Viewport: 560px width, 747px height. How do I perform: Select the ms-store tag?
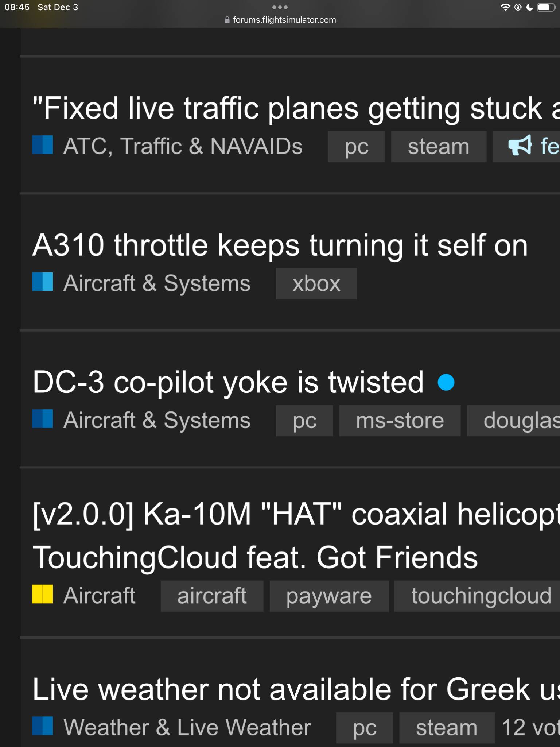click(400, 421)
